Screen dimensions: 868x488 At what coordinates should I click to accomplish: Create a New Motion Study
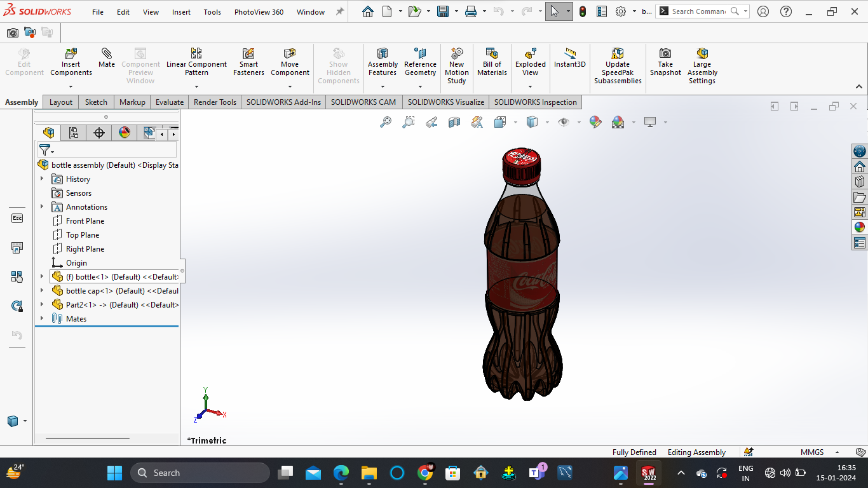[456, 66]
